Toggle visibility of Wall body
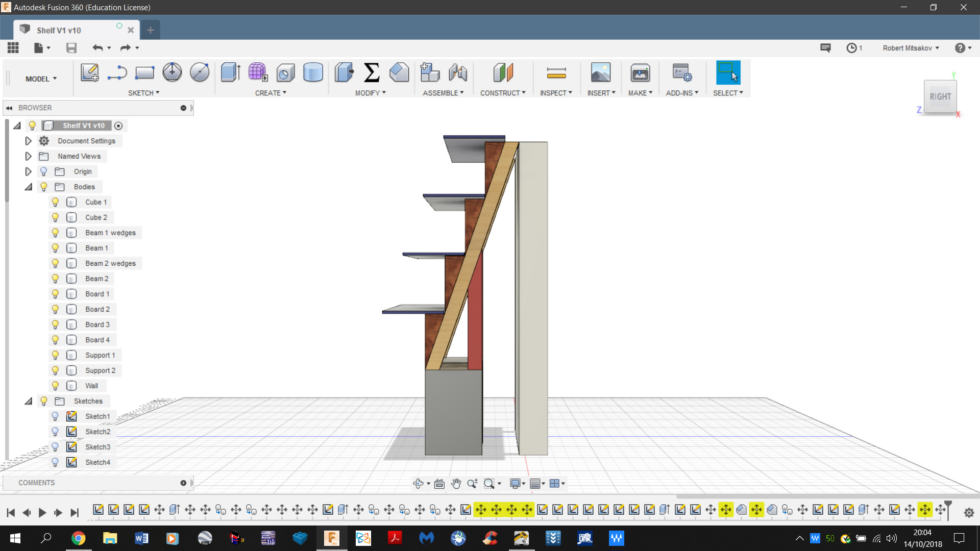 [x=55, y=386]
